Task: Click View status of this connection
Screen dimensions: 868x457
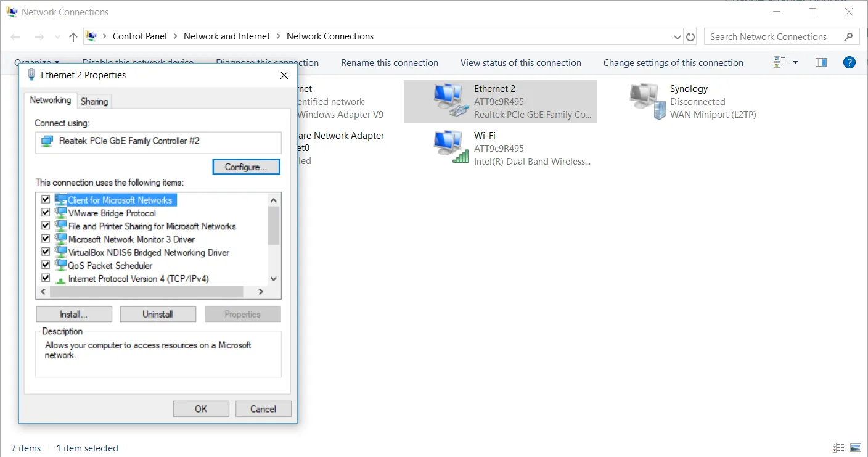Action: pyautogui.click(x=521, y=63)
